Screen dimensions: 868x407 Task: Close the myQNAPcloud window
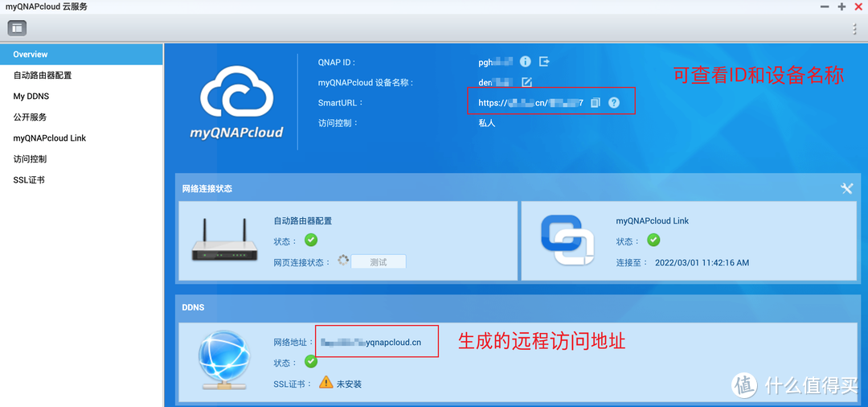click(858, 6)
